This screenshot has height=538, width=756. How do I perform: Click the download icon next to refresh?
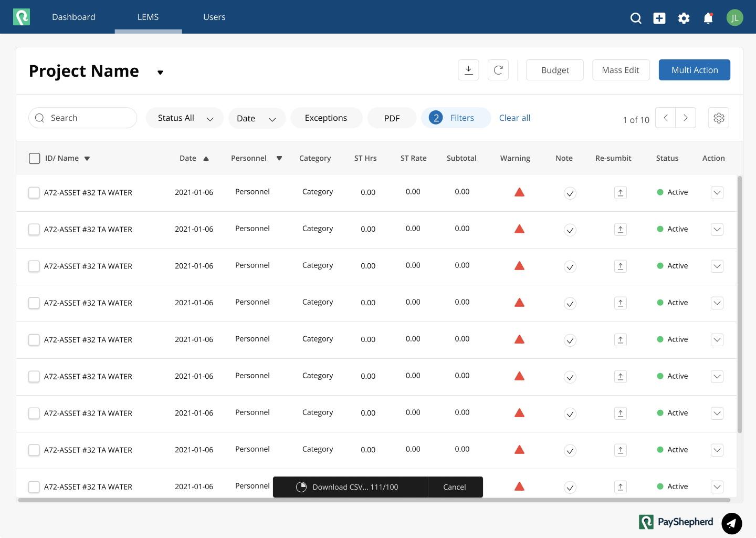[469, 70]
